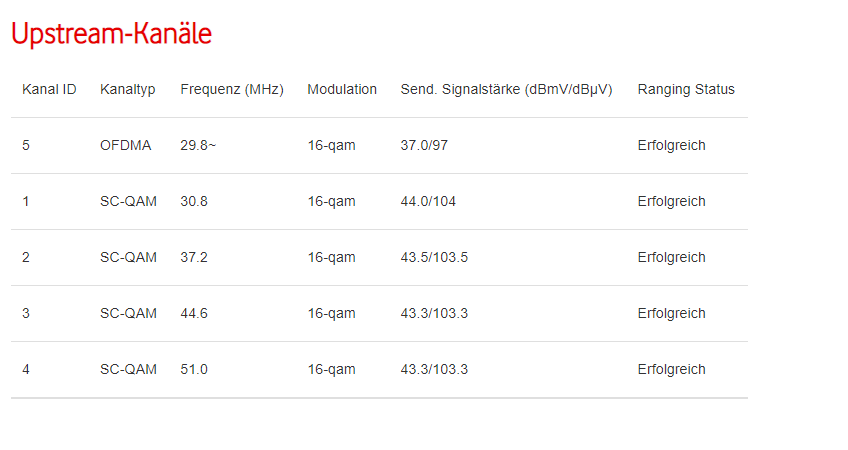Click the 37.0/97 signal strength value

[x=424, y=145]
